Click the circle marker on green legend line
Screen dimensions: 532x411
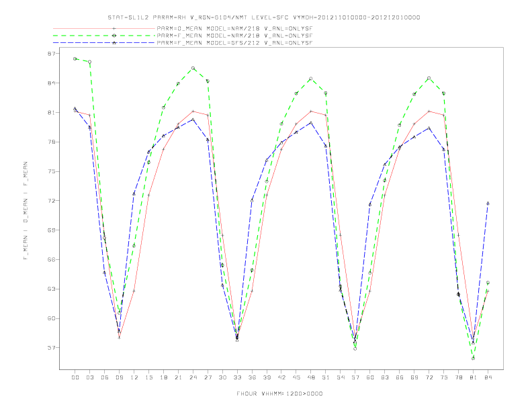coord(114,36)
